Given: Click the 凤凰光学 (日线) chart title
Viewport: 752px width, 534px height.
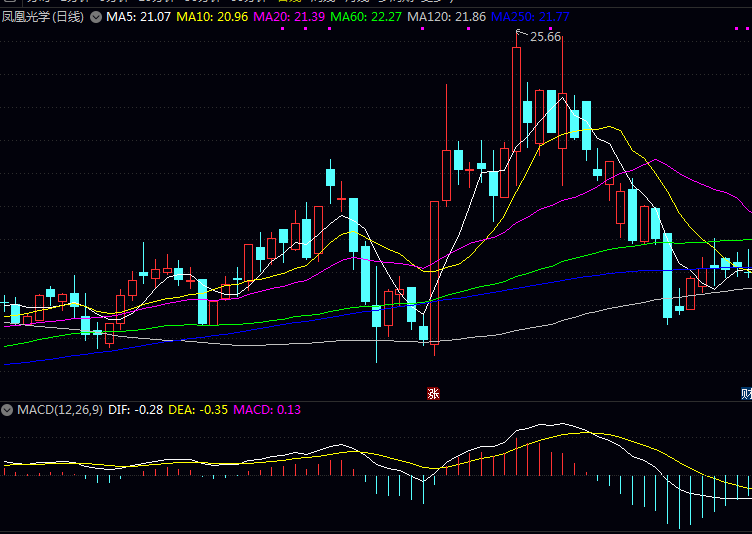Looking at the screenshot, I should click(43, 17).
